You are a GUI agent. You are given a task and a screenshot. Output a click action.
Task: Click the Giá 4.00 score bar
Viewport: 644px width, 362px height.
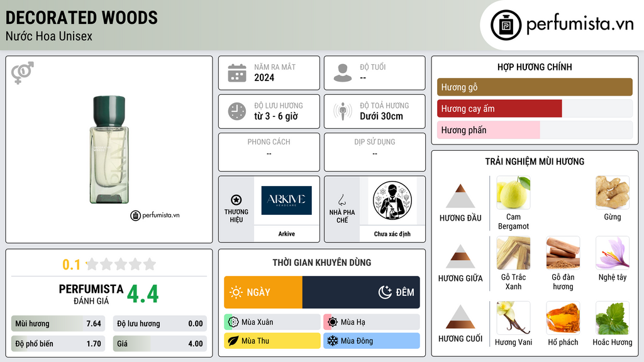point(160,344)
